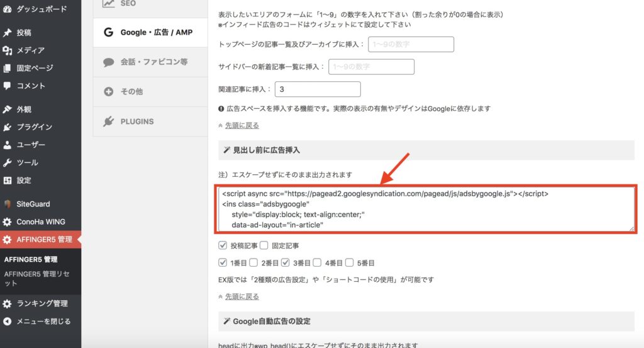Open the ダッシュボード menu
Viewport: 644px width, 348px height.
41,9
